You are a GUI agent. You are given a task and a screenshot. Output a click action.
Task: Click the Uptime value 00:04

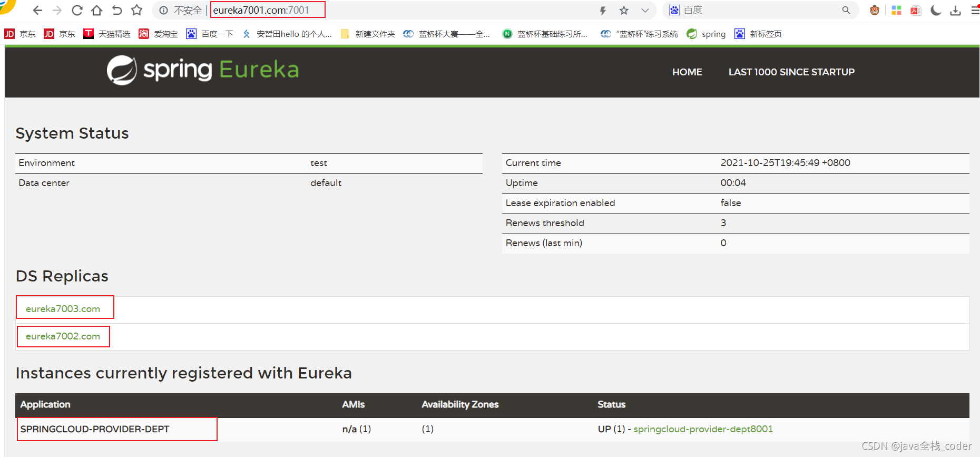pos(733,183)
